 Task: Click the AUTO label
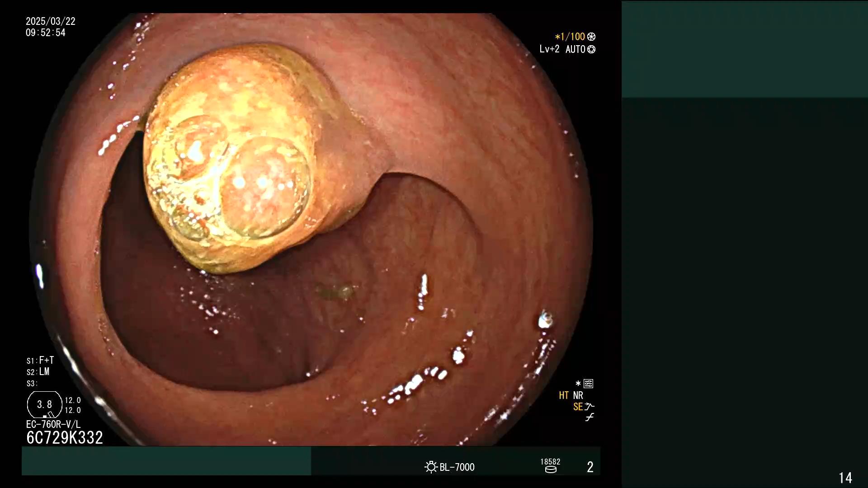tap(576, 49)
